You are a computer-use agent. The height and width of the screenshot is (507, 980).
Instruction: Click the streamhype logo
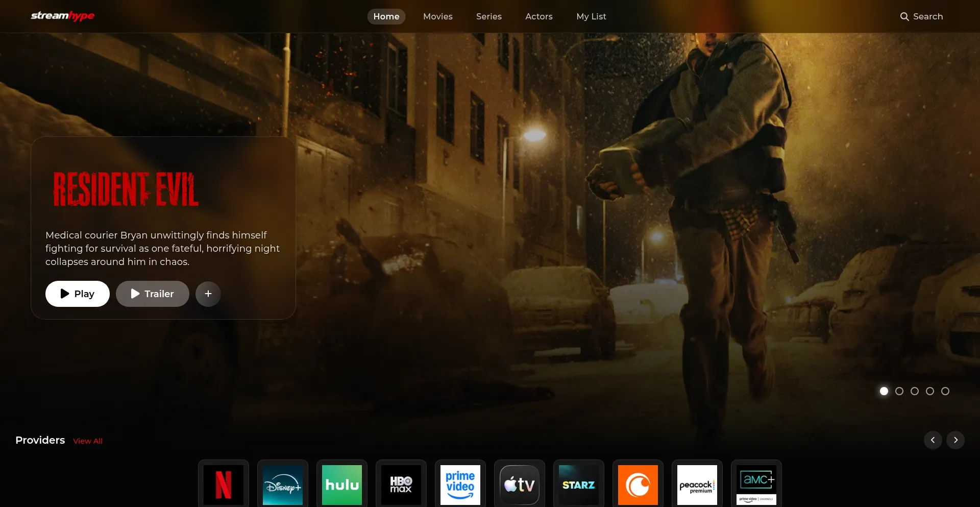tap(63, 16)
